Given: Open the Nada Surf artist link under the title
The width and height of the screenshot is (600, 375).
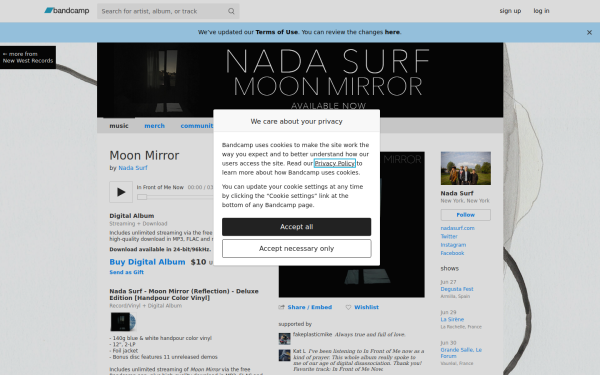Looking at the screenshot, I should pos(133,168).
